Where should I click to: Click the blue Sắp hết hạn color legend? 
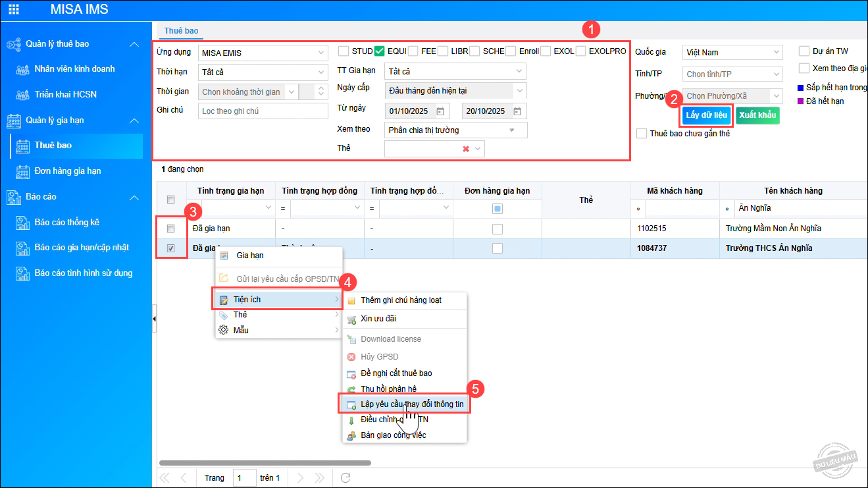tap(800, 88)
